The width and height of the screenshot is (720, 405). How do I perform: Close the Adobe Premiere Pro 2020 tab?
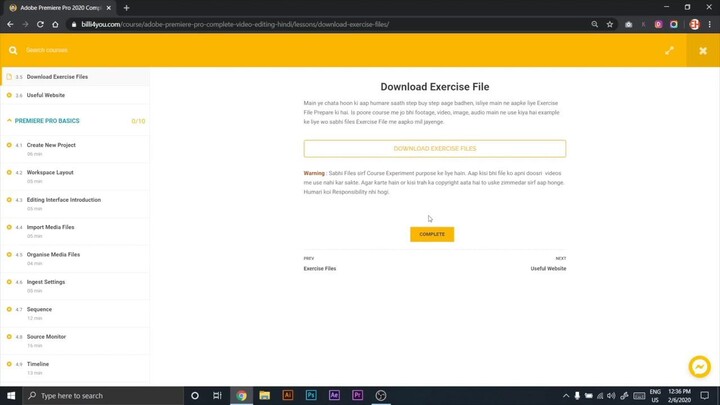coord(108,8)
